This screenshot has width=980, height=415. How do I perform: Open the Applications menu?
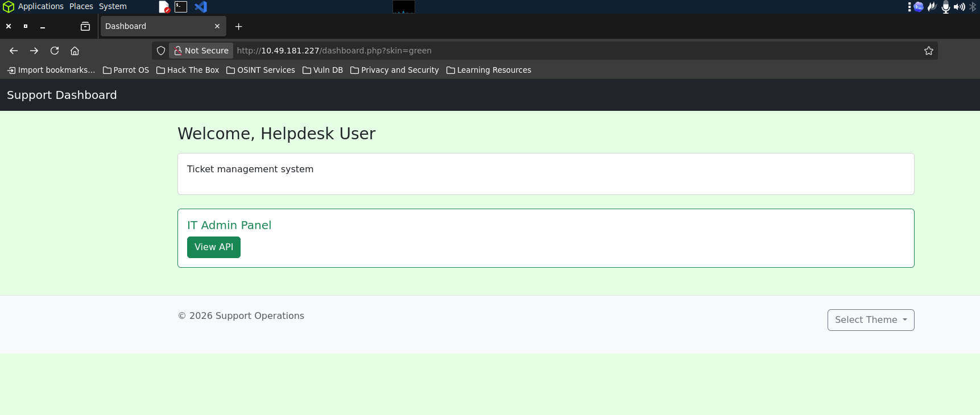click(34, 6)
